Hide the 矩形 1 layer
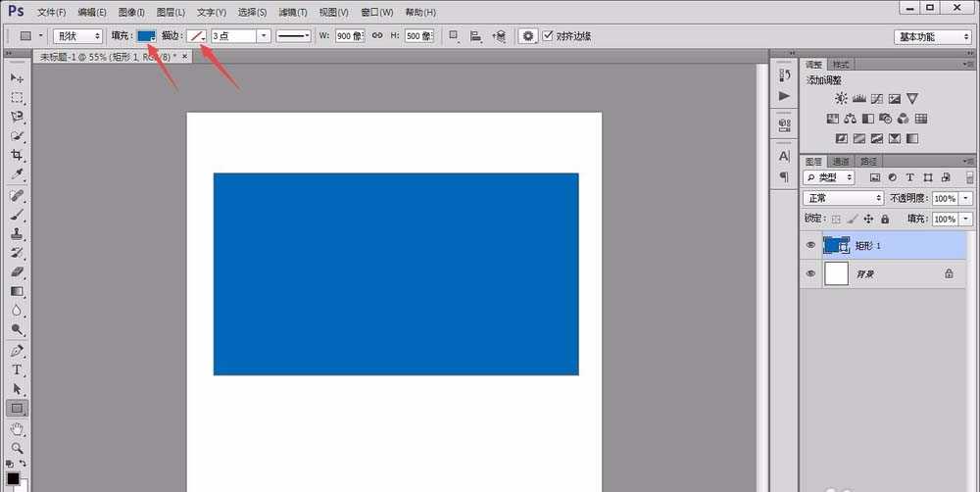This screenshot has width=980, height=492. pyautogui.click(x=810, y=245)
